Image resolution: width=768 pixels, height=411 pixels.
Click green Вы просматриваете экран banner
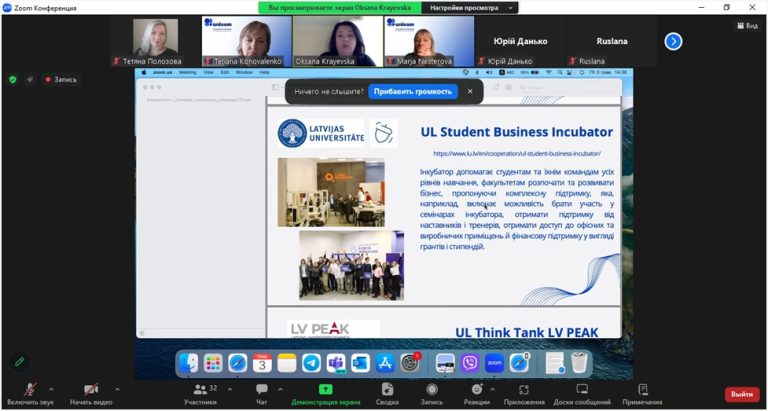[x=340, y=8]
